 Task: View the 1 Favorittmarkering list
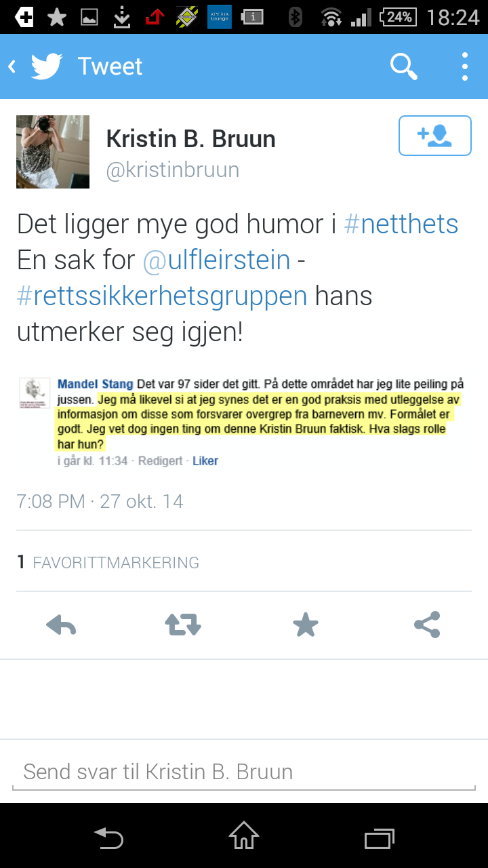pos(108,562)
